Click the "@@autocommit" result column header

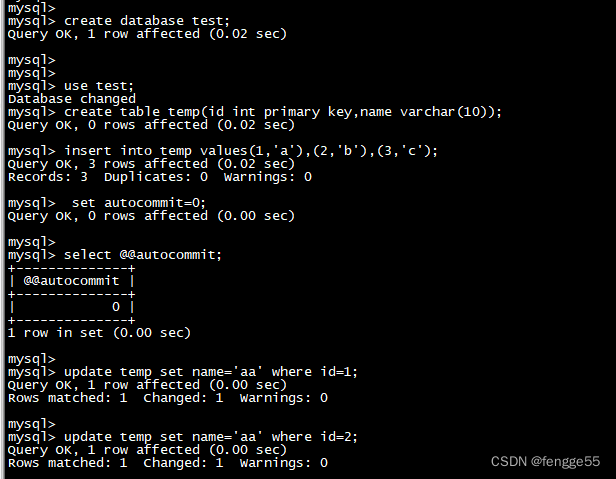click(71, 281)
